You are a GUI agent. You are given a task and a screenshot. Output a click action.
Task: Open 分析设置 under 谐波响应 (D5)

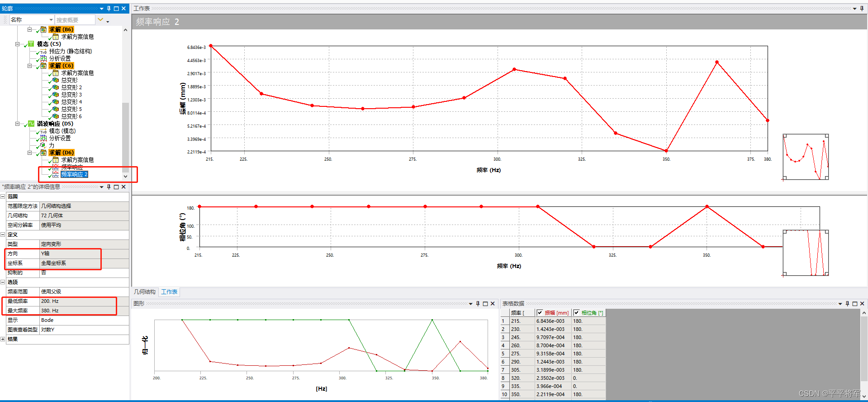coord(60,138)
